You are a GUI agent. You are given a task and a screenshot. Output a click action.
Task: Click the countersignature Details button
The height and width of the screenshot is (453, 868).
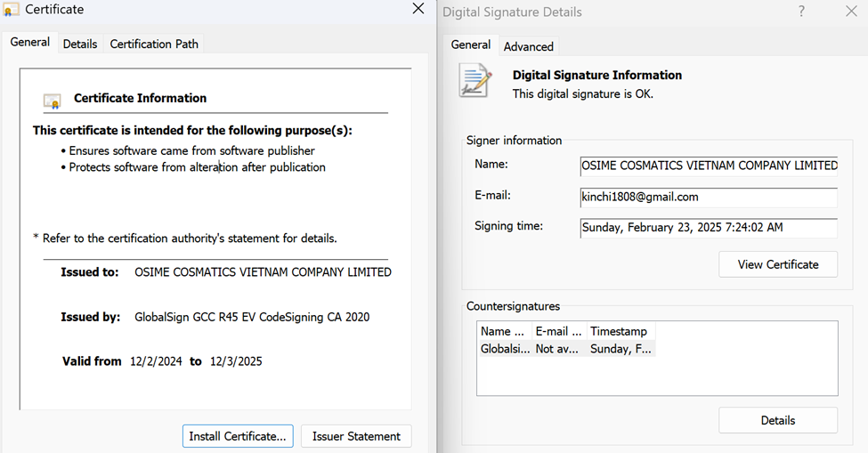pos(778,420)
